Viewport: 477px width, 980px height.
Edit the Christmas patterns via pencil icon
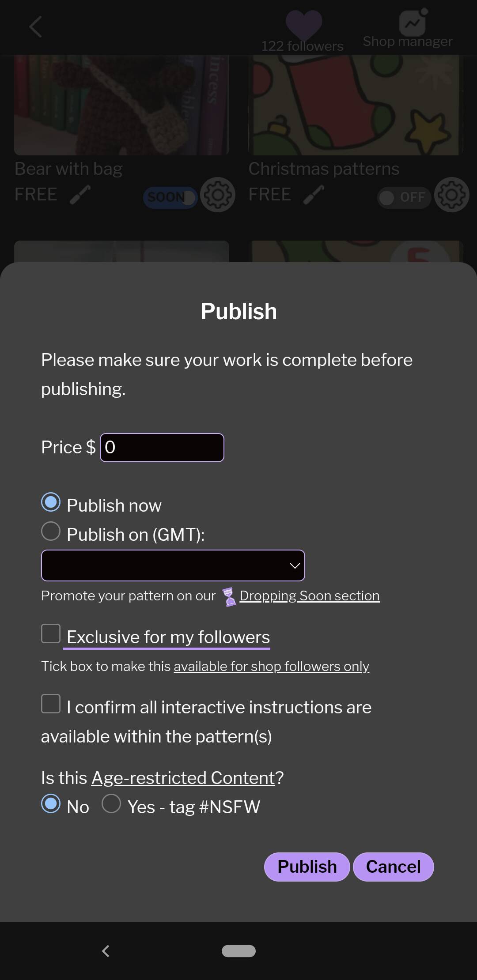point(314,194)
